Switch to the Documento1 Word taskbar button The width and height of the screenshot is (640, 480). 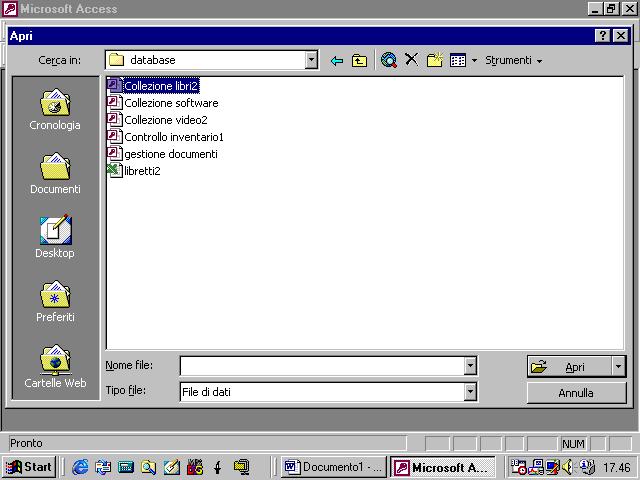(333, 467)
